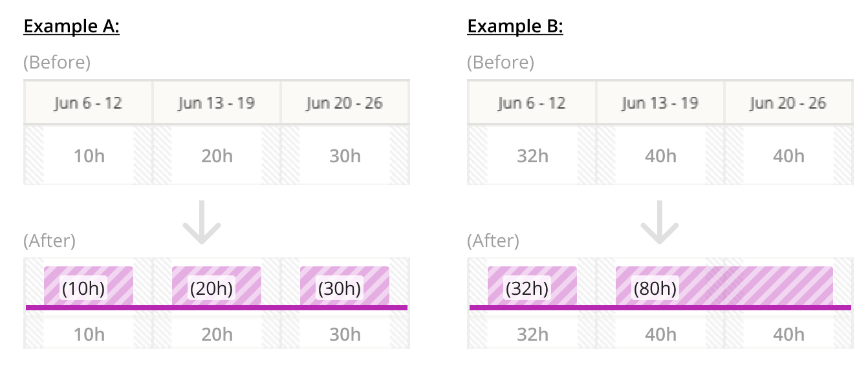
Task: Click the Example B heading
Action: 515,27
